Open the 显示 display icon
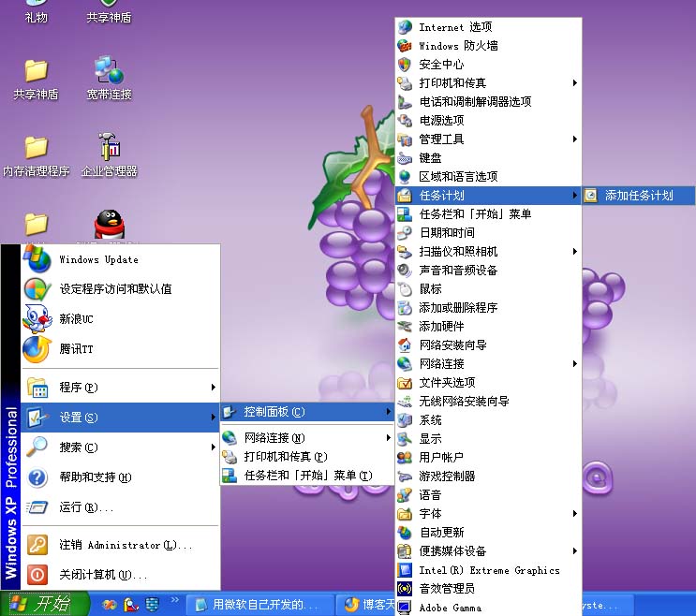 tap(405, 438)
